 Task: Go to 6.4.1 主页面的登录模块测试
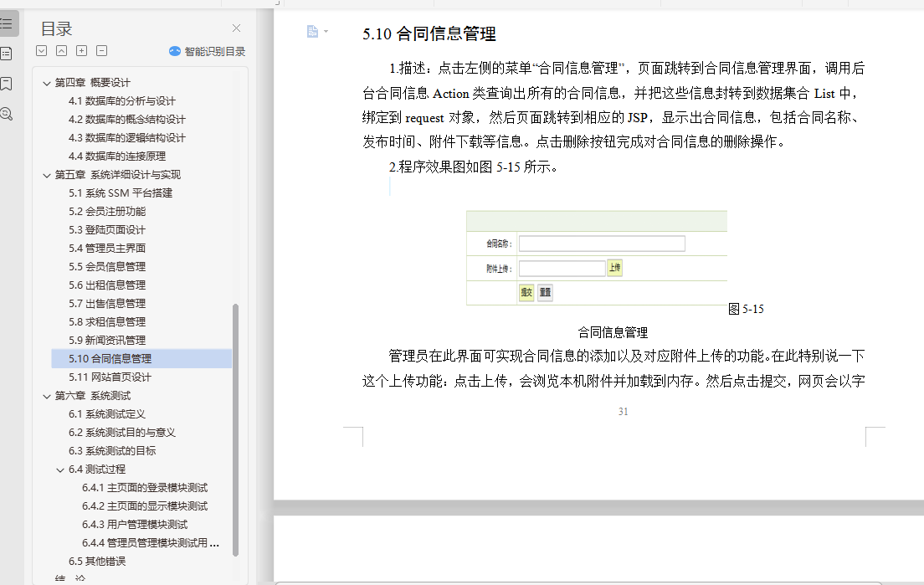144,488
